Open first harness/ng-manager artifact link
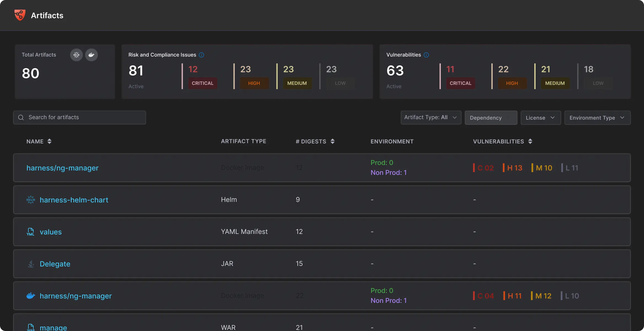Viewport: 644px width, 331px height. [x=62, y=168]
